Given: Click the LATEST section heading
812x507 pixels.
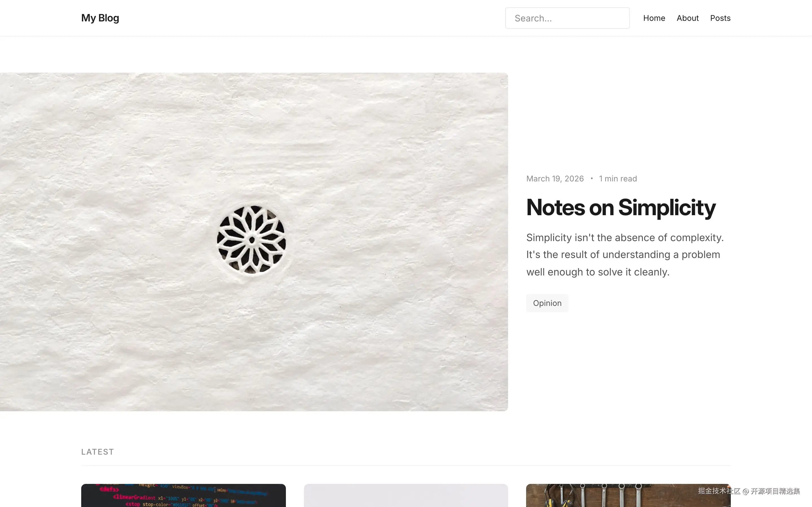Looking at the screenshot, I should 98,452.
